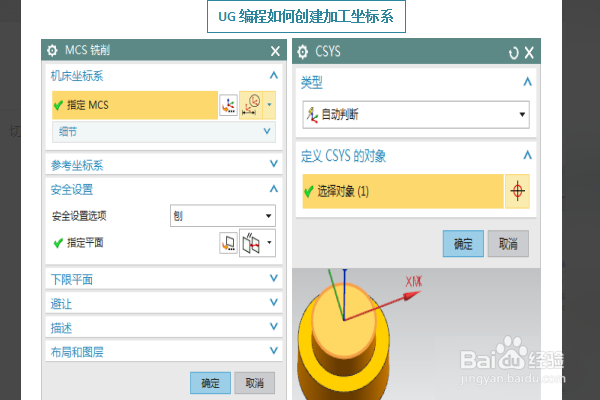This screenshot has width=600, height=400.
Task: Click the select-object crosshair icon in CSYS
Action: (x=517, y=191)
